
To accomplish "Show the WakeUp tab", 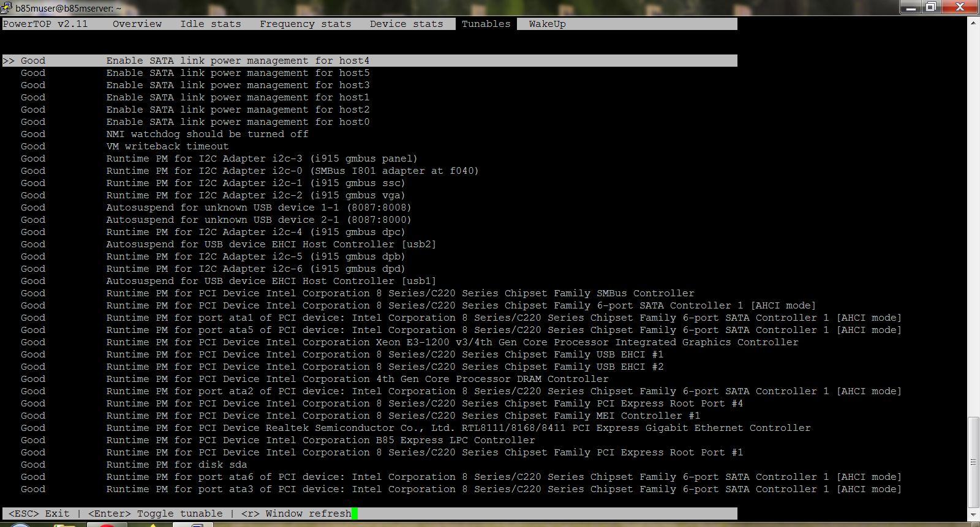I will click(548, 24).
